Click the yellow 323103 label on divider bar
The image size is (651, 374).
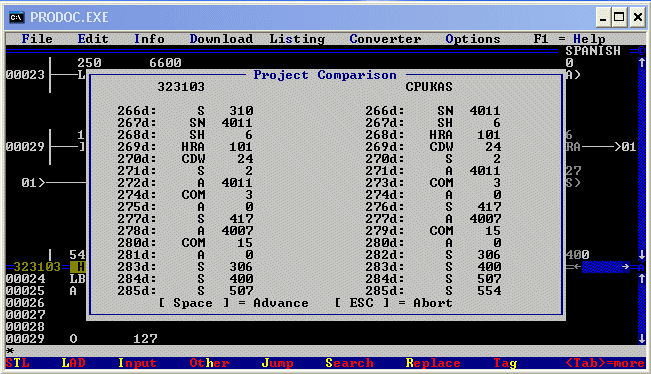coord(37,267)
